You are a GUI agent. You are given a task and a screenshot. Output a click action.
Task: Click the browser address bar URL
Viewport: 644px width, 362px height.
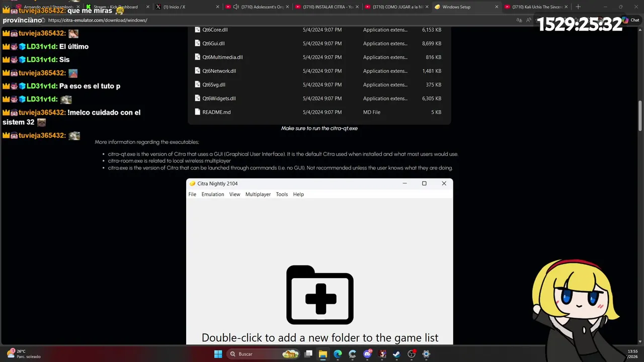pyautogui.click(x=98, y=20)
